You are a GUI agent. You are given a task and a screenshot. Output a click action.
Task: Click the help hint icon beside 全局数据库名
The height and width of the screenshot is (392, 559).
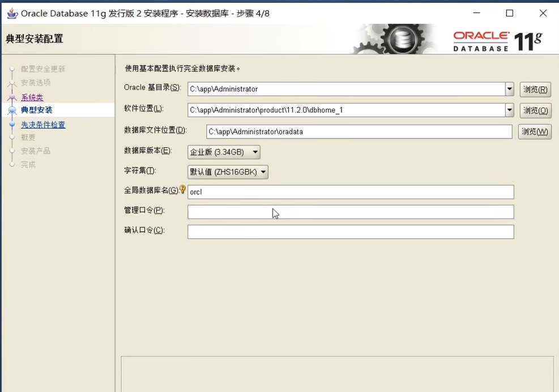coord(182,189)
